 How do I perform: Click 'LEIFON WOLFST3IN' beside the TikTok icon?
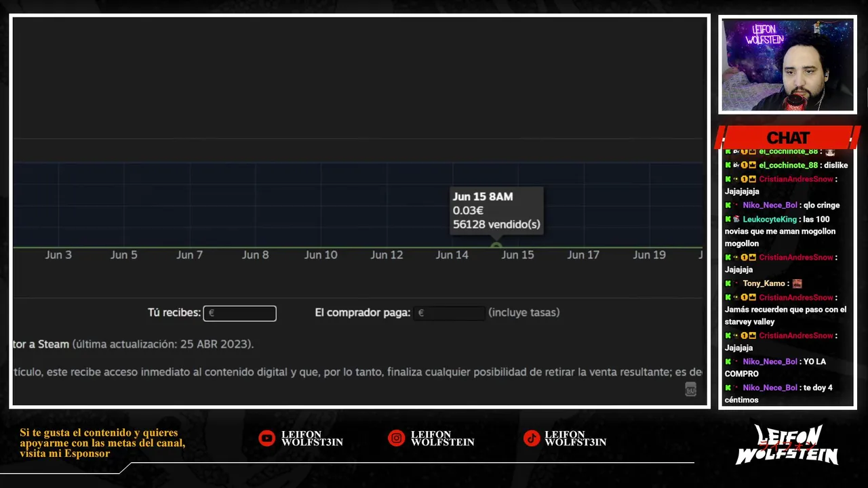[575, 439]
